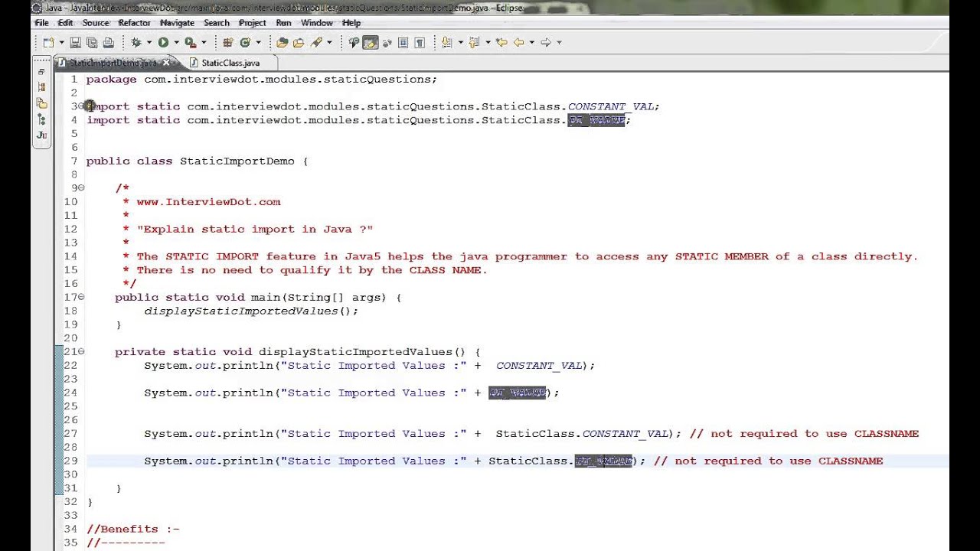Click the Run External Tools icon

click(191, 42)
